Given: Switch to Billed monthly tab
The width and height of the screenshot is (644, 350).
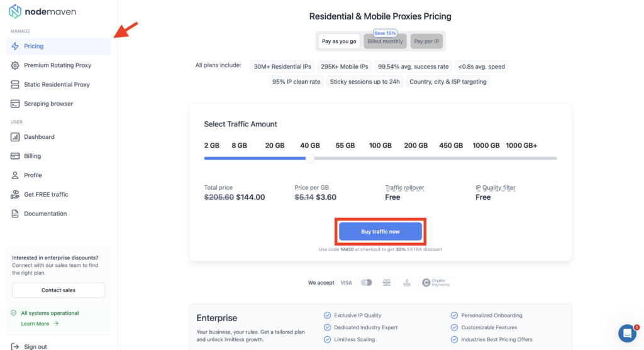Looking at the screenshot, I should click(x=385, y=41).
